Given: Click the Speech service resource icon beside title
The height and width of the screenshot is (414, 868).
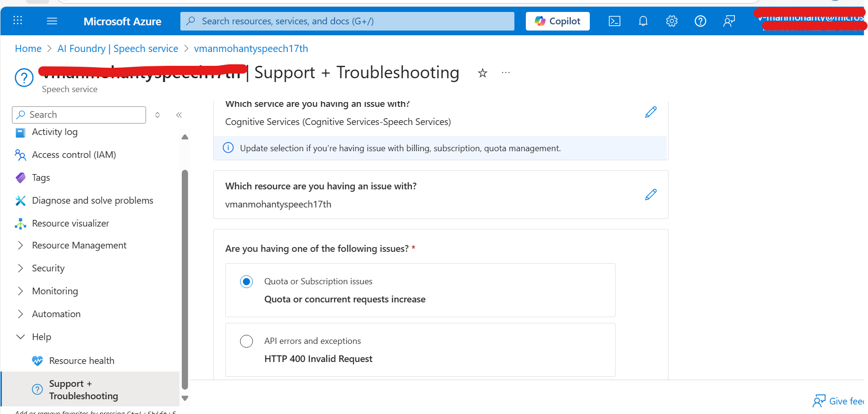Looking at the screenshot, I should click(24, 78).
